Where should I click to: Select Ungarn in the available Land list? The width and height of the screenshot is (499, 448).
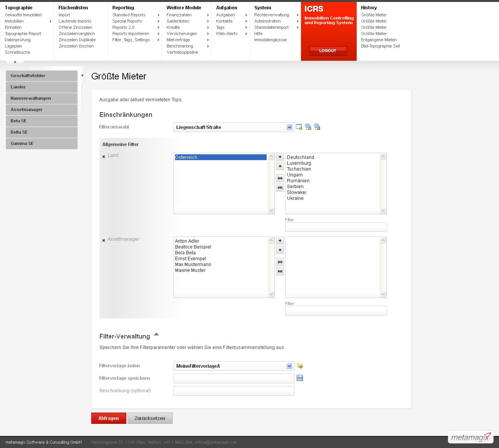coord(295,175)
